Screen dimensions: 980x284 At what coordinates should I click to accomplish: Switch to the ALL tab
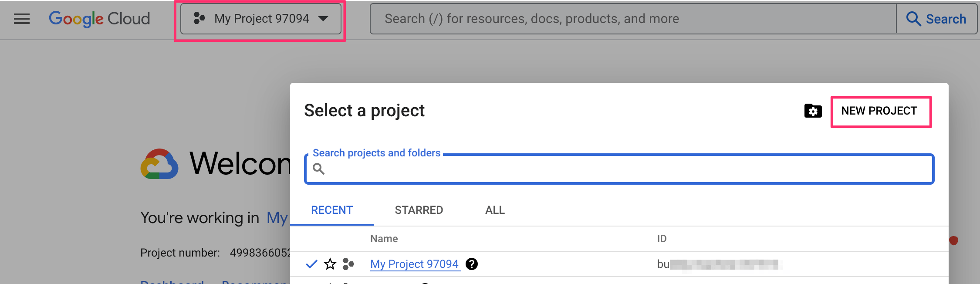pos(495,210)
